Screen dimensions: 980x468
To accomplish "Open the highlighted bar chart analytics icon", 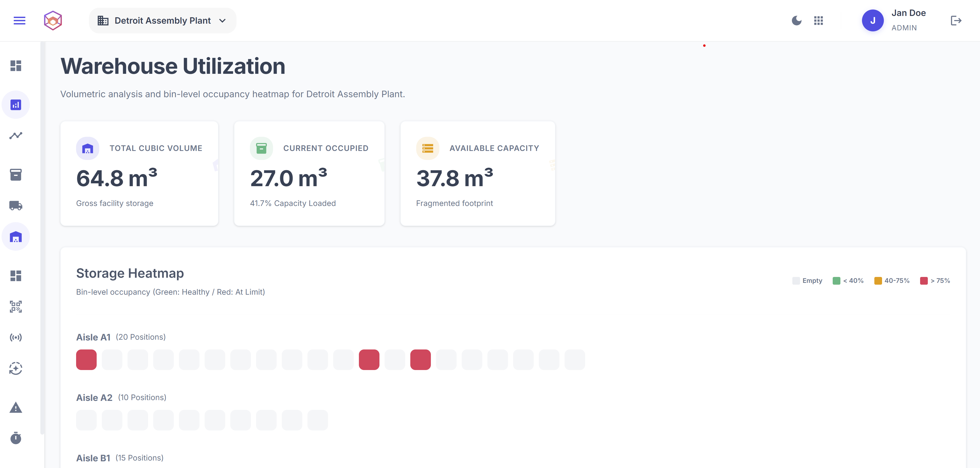I will click(16, 105).
